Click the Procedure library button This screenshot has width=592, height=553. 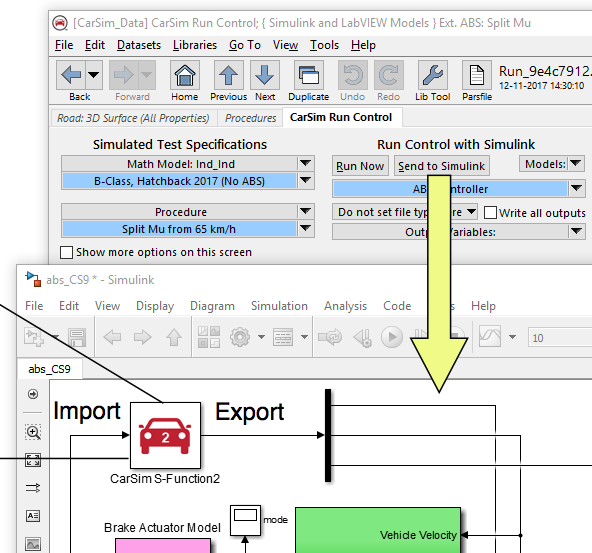[x=180, y=212]
